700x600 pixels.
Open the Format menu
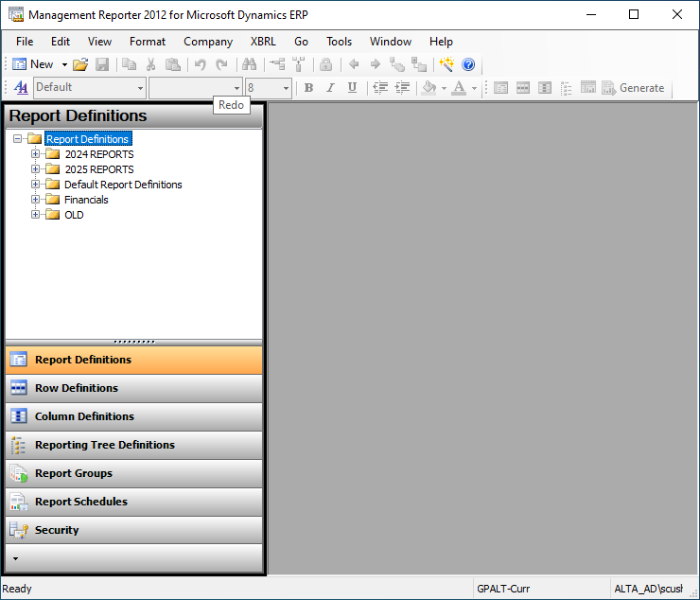[x=148, y=42]
